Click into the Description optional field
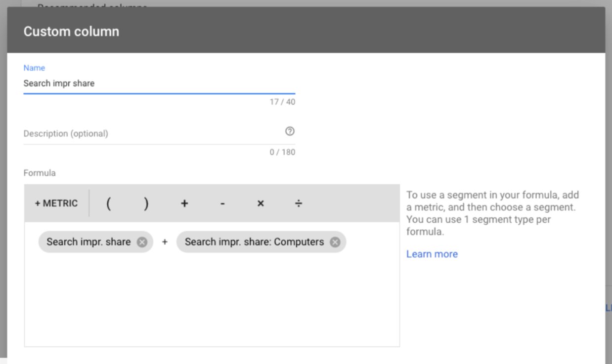Screen dimensions: 612x364 coord(148,133)
